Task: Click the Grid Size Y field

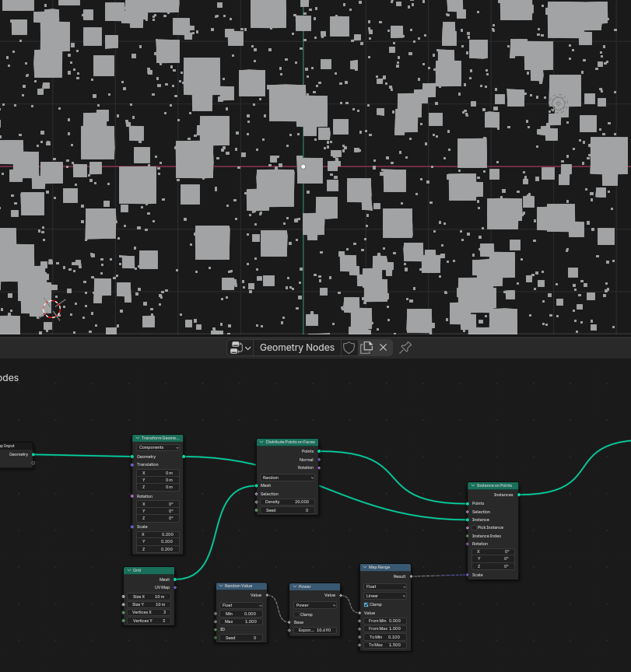Action: (149, 604)
